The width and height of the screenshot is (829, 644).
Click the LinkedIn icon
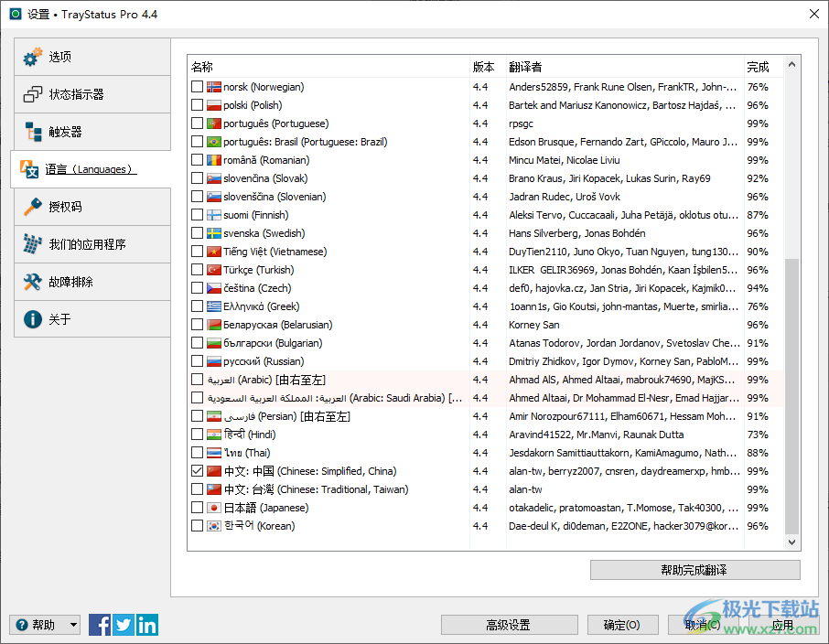click(147, 625)
